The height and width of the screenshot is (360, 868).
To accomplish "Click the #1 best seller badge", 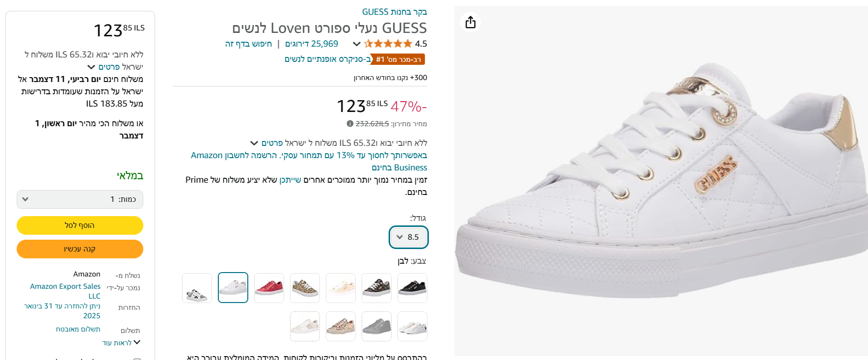I will [x=398, y=59].
